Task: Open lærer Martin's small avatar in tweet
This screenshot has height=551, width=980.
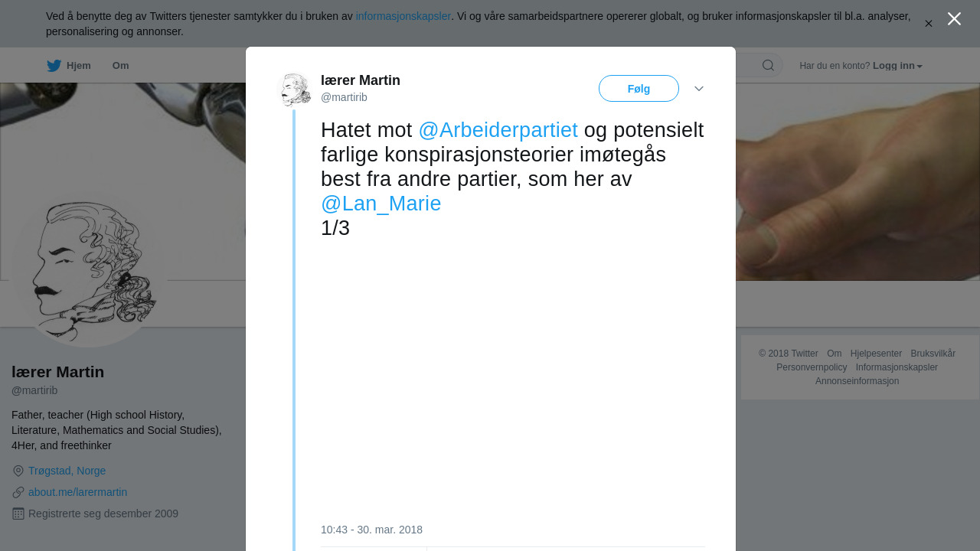Action: [x=295, y=90]
